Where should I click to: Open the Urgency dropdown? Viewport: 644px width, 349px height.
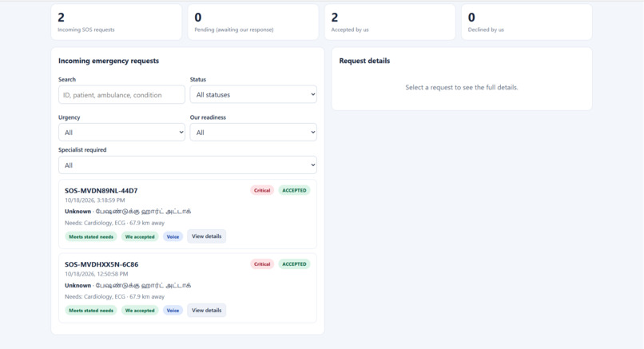(121, 133)
